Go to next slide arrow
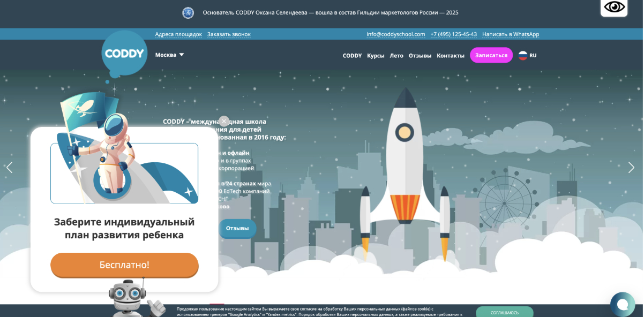The width and height of the screenshot is (644, 317). click(x=631, y=168)
